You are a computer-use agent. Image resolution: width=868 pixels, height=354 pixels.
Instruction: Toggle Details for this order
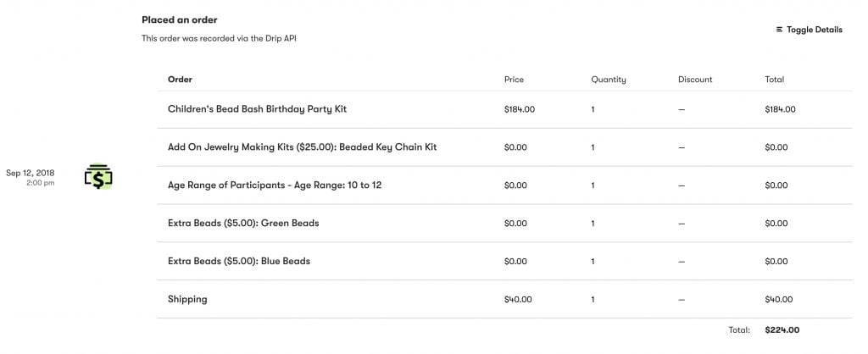[x=810, y=30]
